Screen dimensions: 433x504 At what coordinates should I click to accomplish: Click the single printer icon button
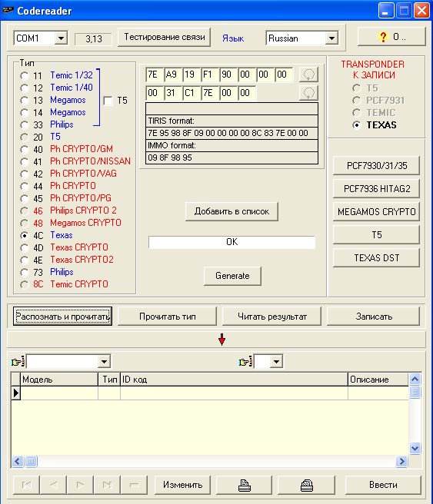coord(244,485)
